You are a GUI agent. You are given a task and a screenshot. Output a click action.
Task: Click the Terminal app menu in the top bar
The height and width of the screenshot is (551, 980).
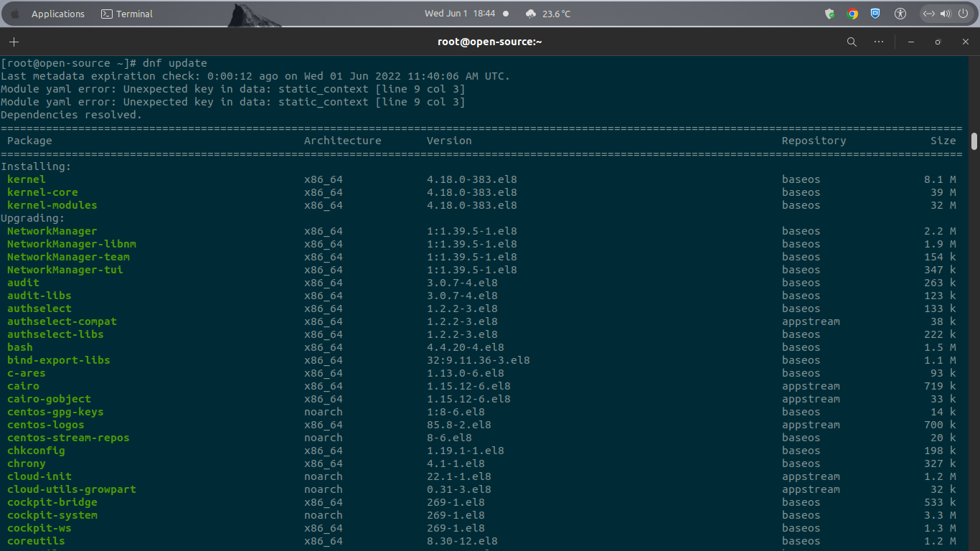click(126, 14)
